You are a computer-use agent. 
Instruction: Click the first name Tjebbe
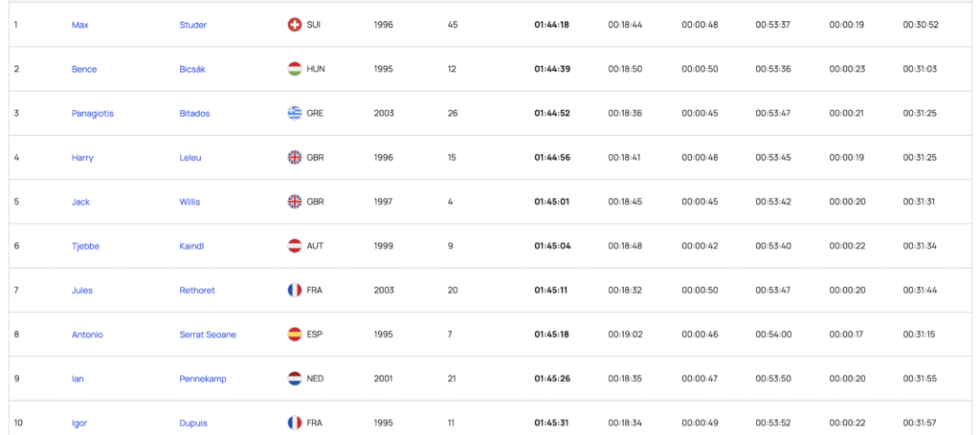(x=85, y=246)
